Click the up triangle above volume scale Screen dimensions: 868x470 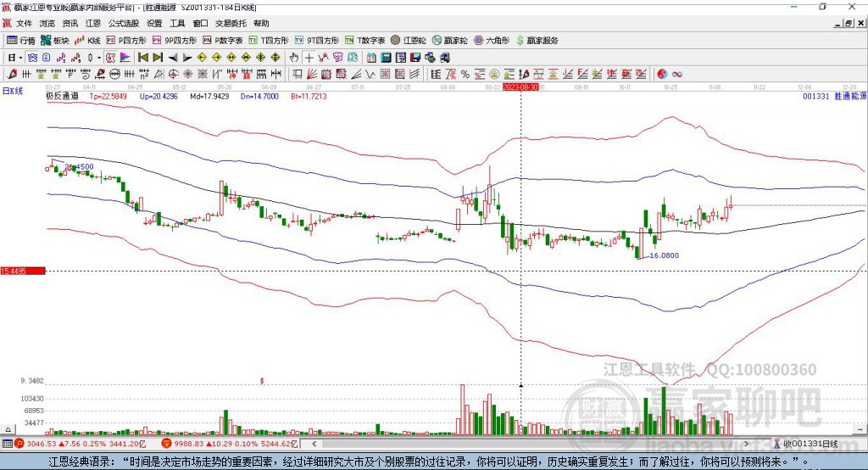[8, 429]
